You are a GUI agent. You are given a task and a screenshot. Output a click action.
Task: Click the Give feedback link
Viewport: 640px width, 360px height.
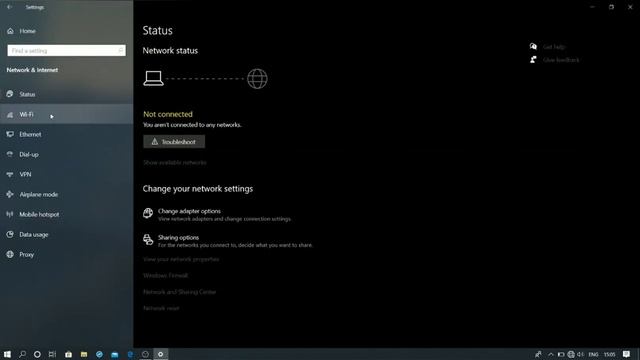coord(561,60)
